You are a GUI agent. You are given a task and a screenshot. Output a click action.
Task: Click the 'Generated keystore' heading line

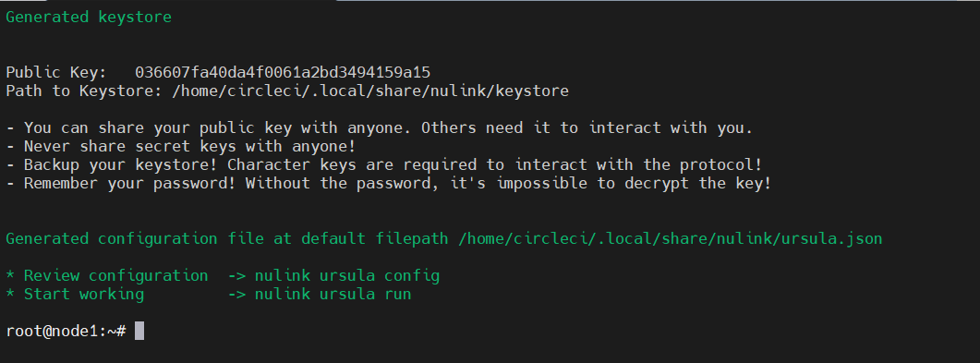coord(89,18)
